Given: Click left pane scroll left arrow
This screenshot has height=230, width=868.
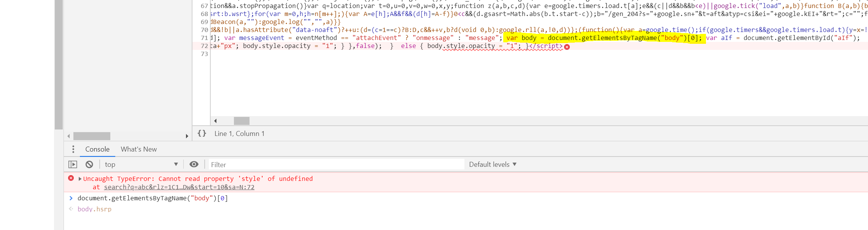Looking at the screenshot, I should 68,136.
